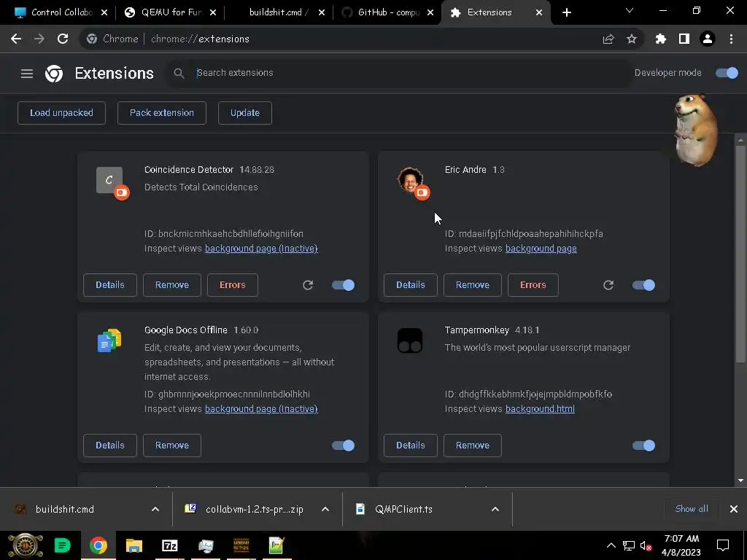This screenshot has width=747, height=560.
Task: Close the GitHub tab
Action: 430,12
